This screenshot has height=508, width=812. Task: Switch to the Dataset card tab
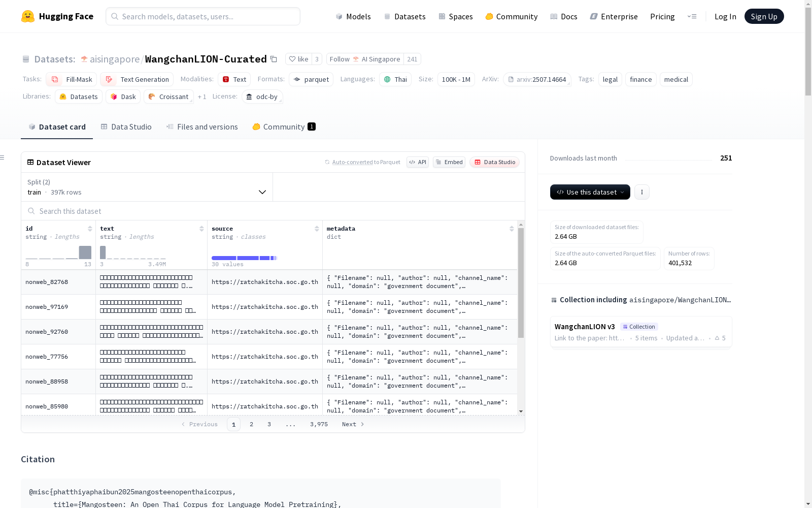57,126
